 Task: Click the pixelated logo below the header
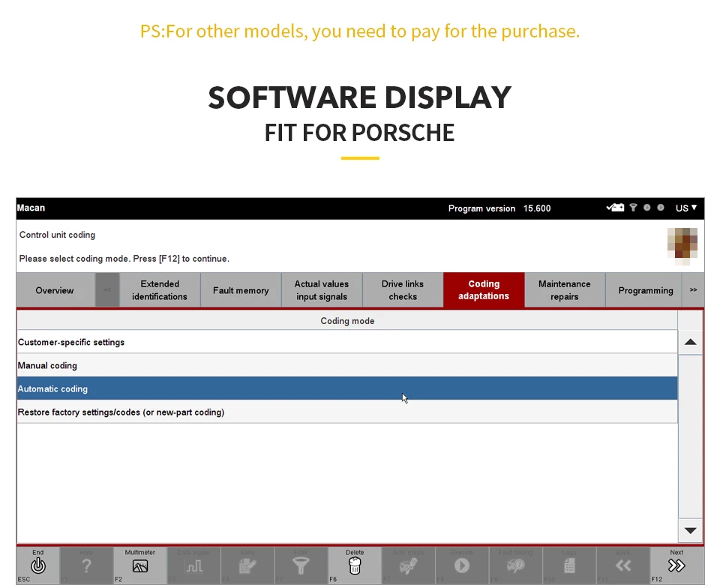click(x=682, y=247)
